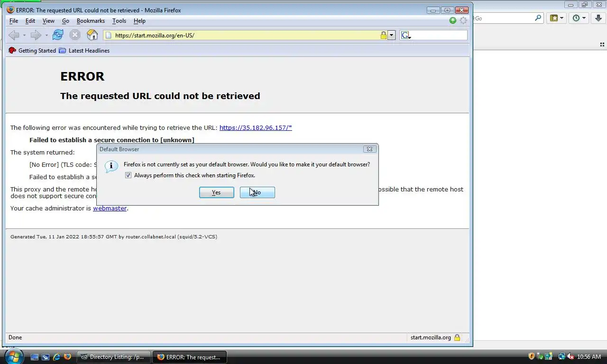Viewport: 607px width, 364px height.
Task: Follow the https://35.182.96.157/* link
Action: pyautogui.click(x=256, y=127)
